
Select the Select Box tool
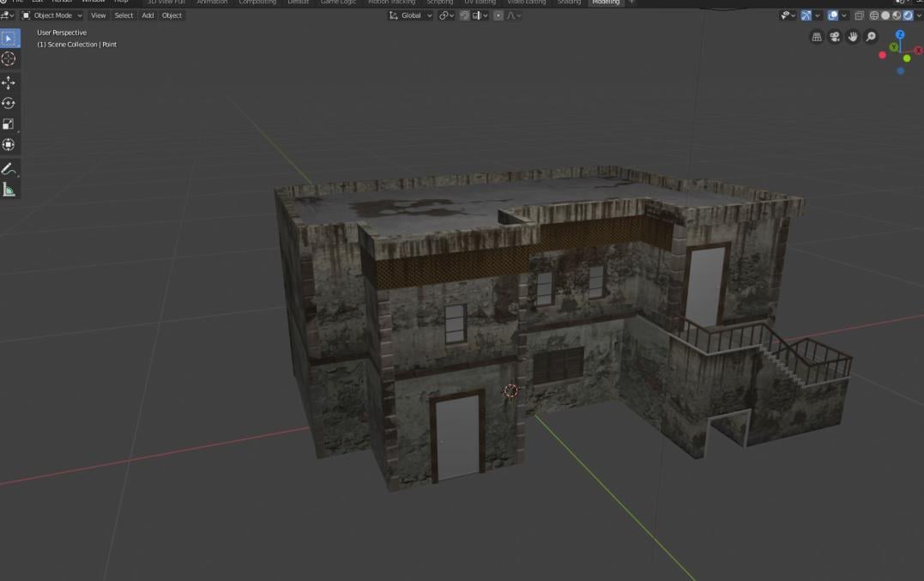(x=9, y=39)
